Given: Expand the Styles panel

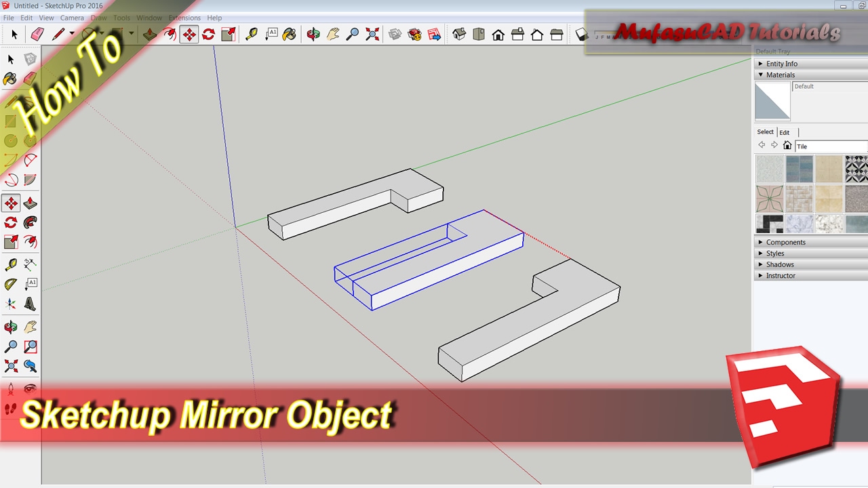Looking at the screenshot, I should pyautogui.click(x=811, y=253).
